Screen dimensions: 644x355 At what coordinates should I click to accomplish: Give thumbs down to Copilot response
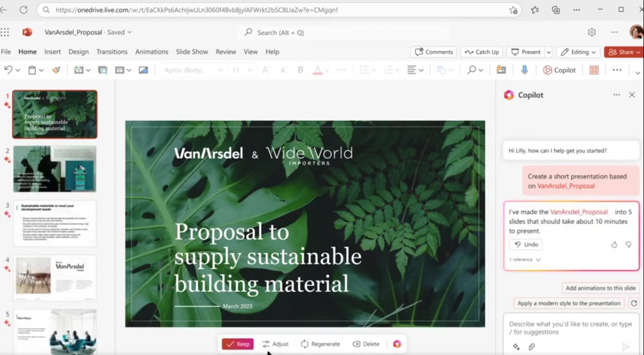(628, 245)
